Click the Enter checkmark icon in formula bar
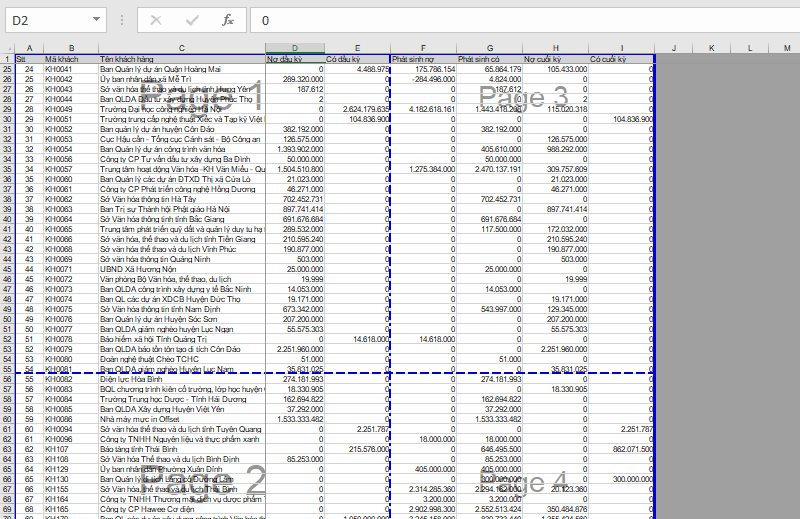Image resolution: width=800 pixels, height=519 pixels. pos(191,20)
